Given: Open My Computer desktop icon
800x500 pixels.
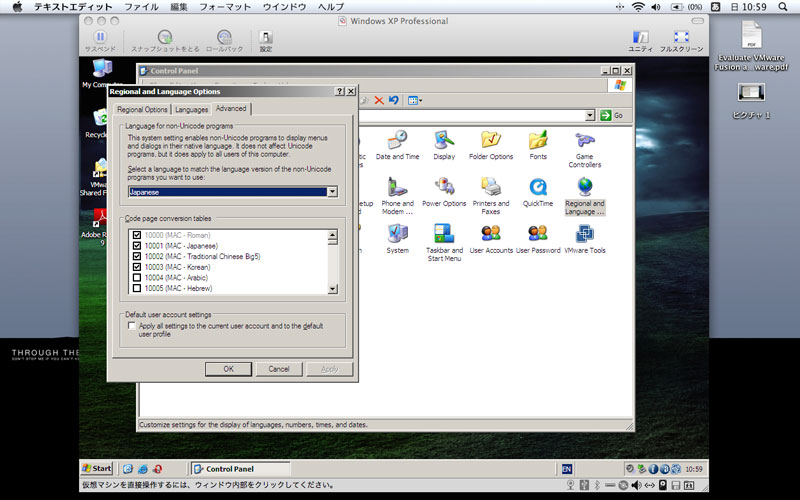Looking at the screenshot, I should pos(102,73).
